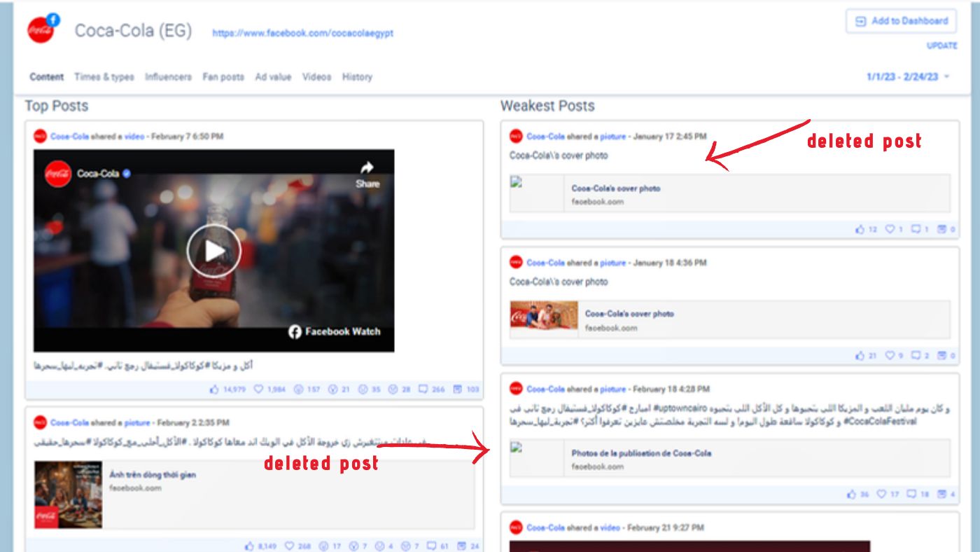The width and height of the screenshot is (980, 552).
Task: Click the comment icon showing 18
Action: 911,495
